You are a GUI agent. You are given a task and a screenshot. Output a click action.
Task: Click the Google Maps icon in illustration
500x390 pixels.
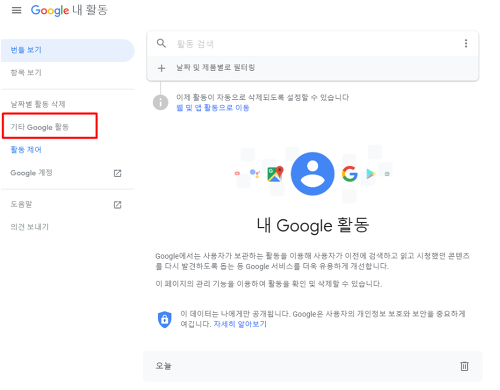click(275, 174)
